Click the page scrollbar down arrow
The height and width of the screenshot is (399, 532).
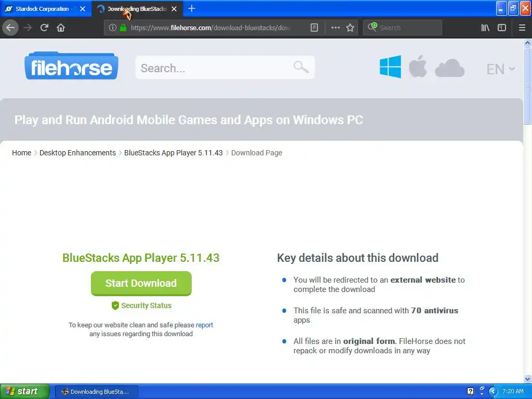click(527, 379)
